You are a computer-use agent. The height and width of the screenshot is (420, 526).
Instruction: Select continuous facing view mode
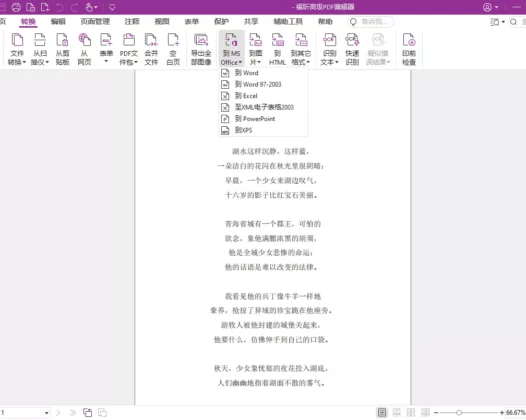click(425, 413)
